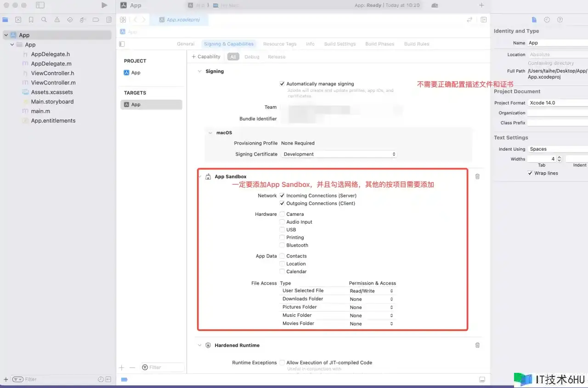
Task: Go forward in editor history
Action: tap(144, 20)
